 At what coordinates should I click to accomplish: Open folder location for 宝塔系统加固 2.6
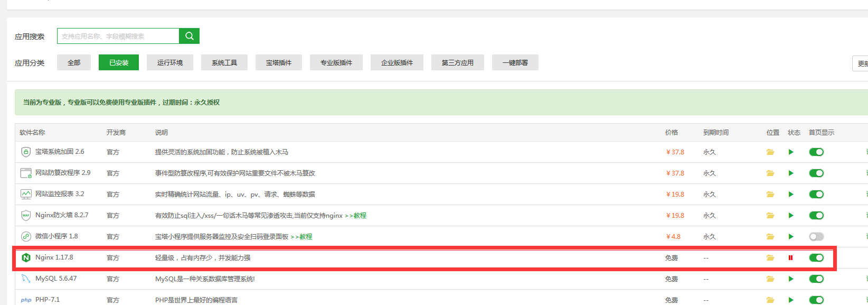[x=770, y=152]
